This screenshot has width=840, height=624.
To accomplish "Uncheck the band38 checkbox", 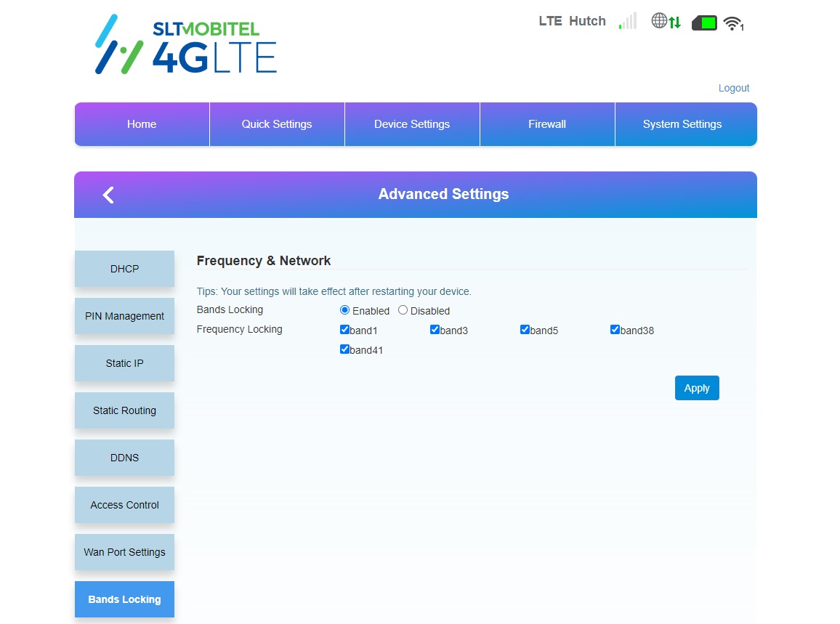I will [x=615, y=329].
